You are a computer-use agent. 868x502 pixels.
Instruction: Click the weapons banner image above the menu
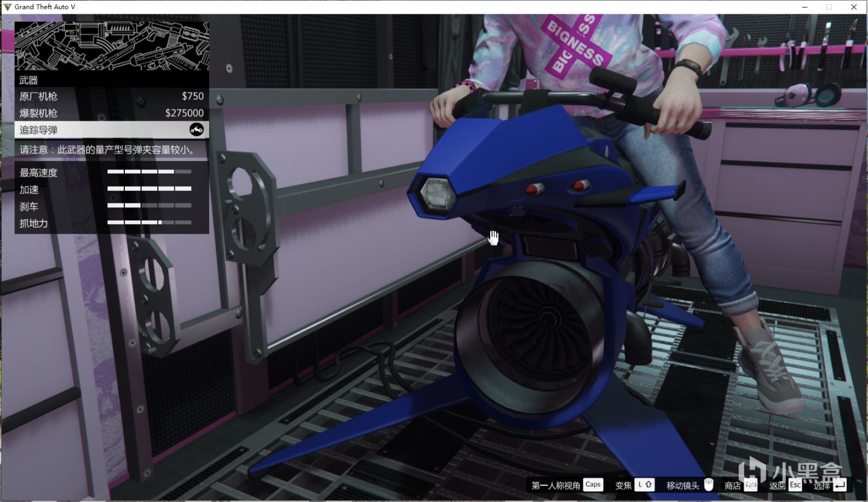point(112,46)
